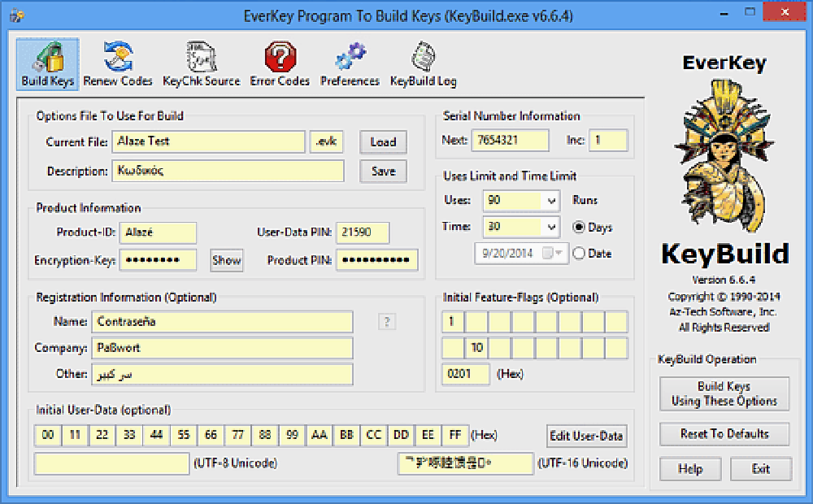Click the application icon in title bar
This screenshot has height=504, width=813.
(17, 15)
